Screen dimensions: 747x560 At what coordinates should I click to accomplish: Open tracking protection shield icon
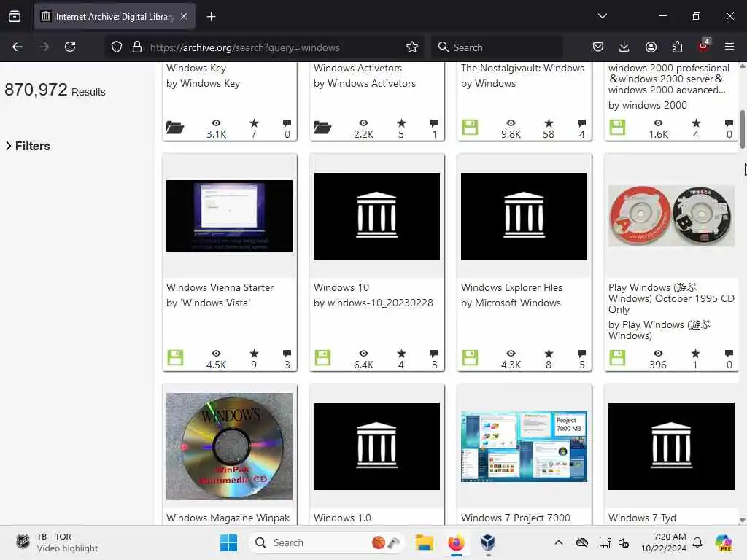coord(116,47)
